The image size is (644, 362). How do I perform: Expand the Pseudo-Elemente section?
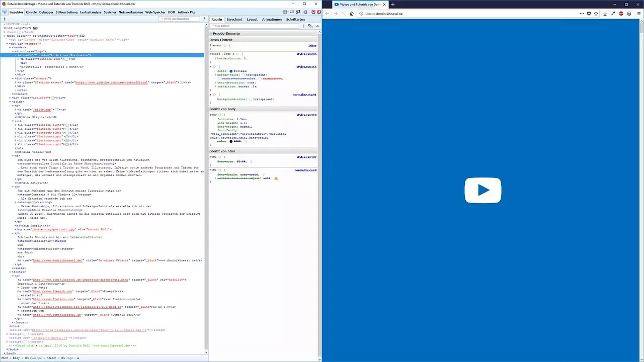211,34
